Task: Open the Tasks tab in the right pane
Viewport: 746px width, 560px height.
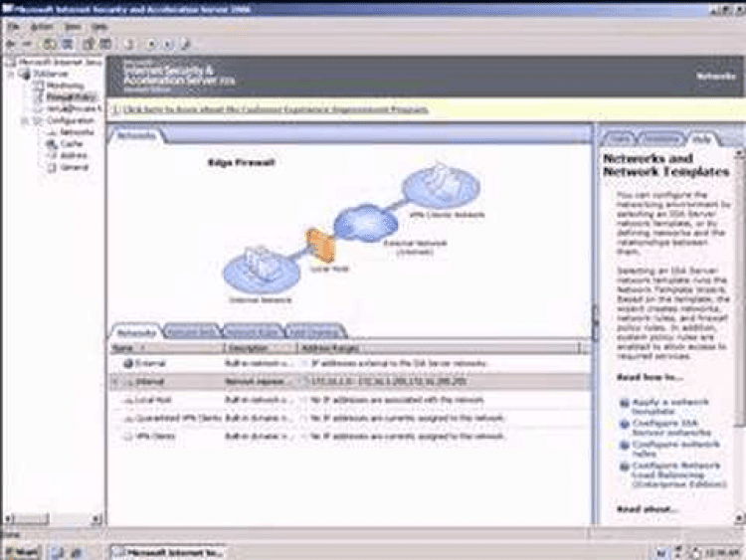Action: click(620, 138)
